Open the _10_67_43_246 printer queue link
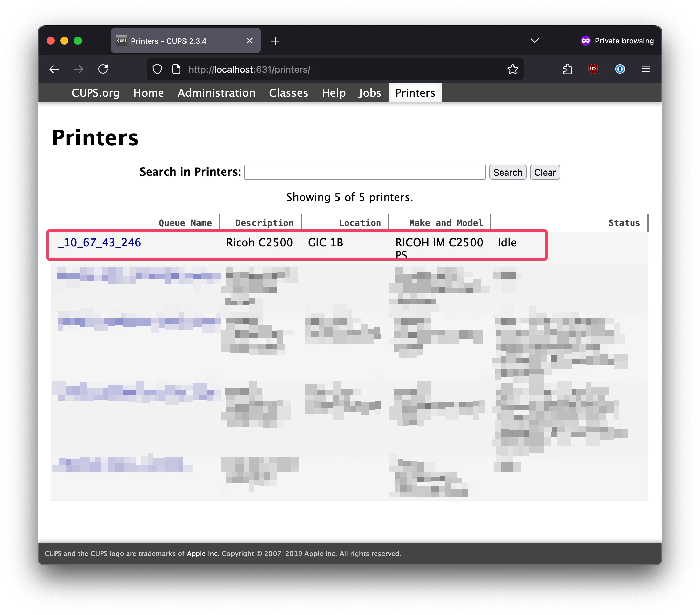 tap(99, 243)
